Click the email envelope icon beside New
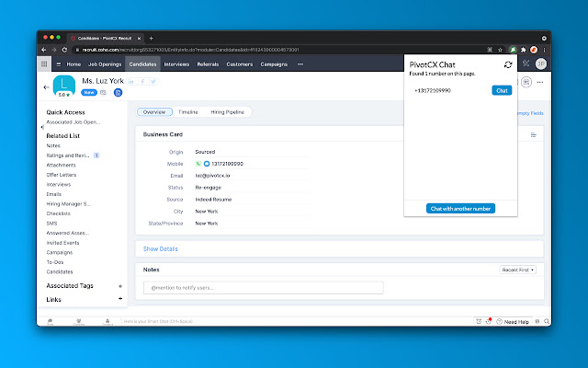Image resolution: width=588 pixels, height=368 pixels. [x=104, y=92]
